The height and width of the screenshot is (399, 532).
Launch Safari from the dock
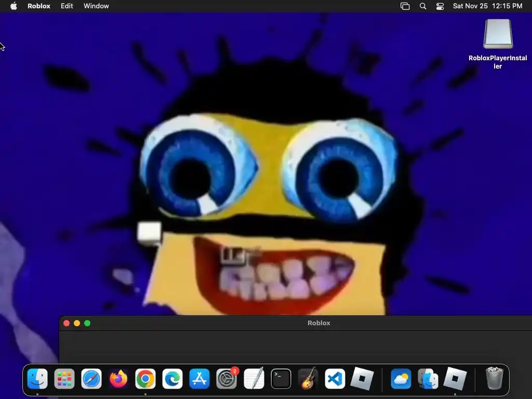[91, 378]
